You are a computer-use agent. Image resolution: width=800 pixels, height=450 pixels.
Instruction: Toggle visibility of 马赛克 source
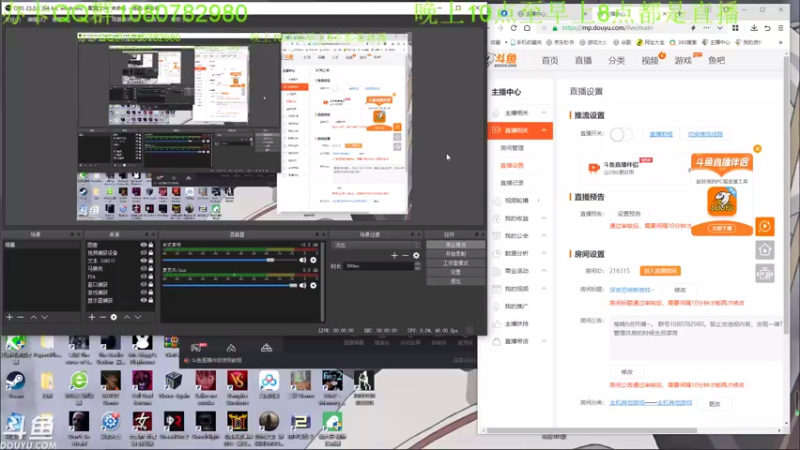pyautogui.click(x=143, y=268)
